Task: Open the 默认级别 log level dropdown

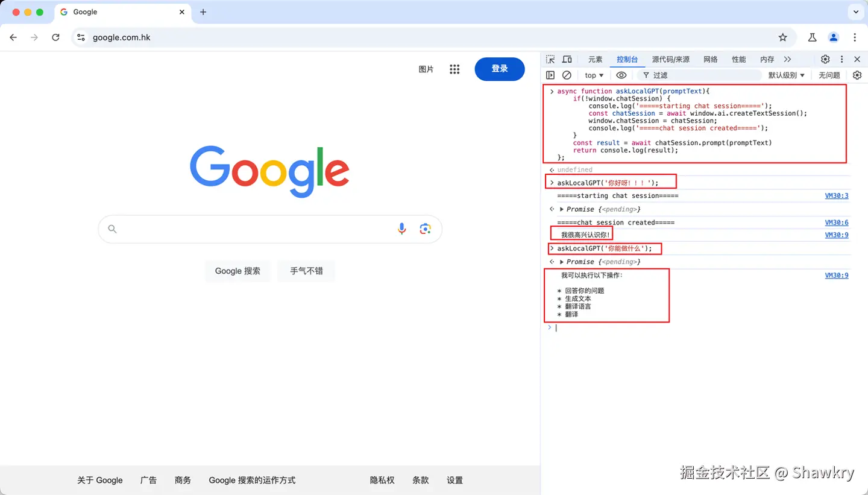Action: pyautogui.click(x=787, y=75)
